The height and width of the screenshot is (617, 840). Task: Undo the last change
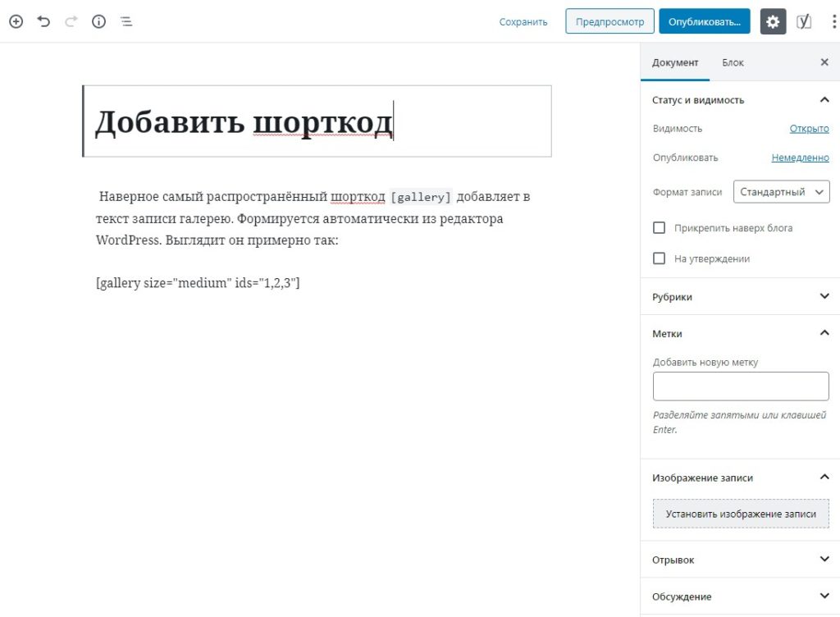[43, 22]
